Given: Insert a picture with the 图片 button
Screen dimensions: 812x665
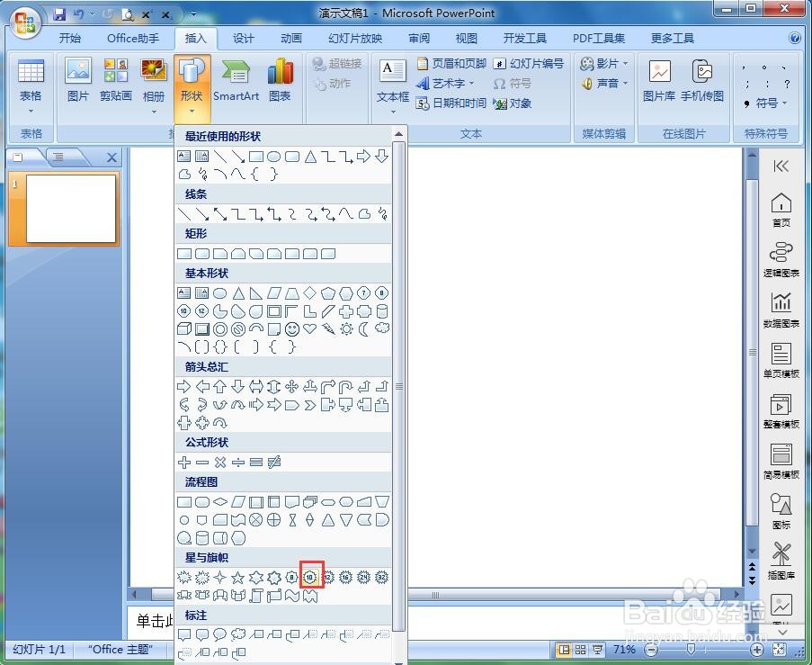Looking at the screenshot, I should pos(78,80).
